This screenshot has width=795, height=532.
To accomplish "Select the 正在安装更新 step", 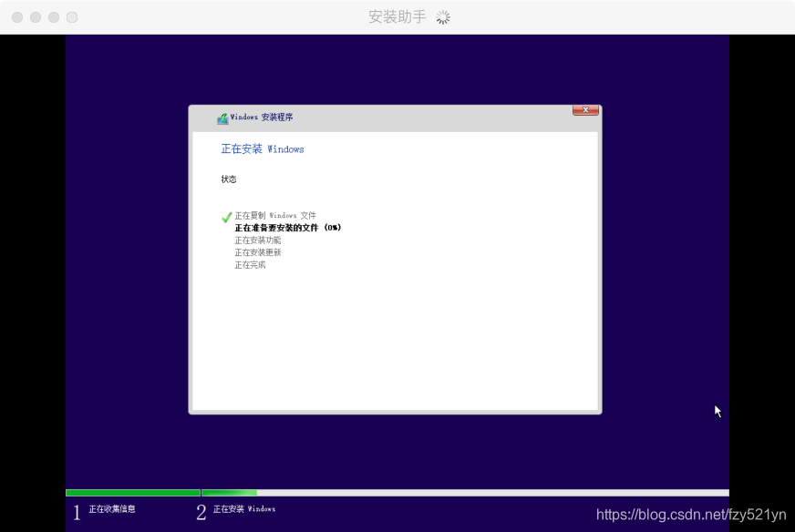I will (258, 252).
